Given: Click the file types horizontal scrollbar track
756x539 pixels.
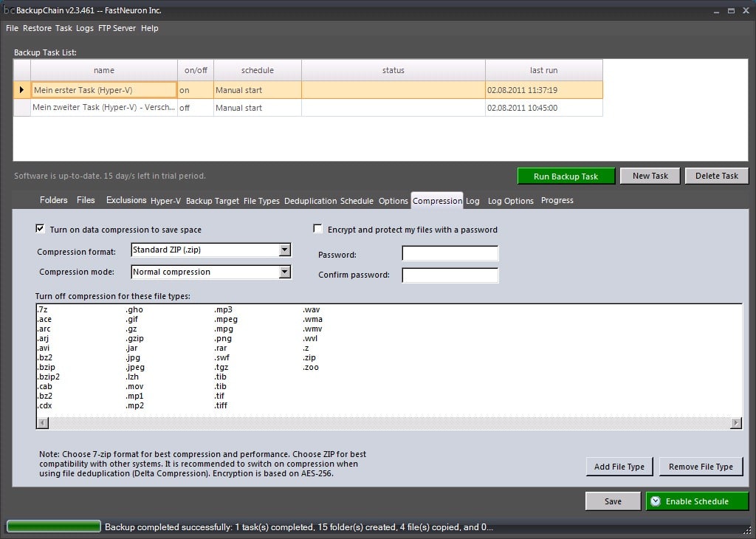Looking at the screenshot, I should 389,423.
